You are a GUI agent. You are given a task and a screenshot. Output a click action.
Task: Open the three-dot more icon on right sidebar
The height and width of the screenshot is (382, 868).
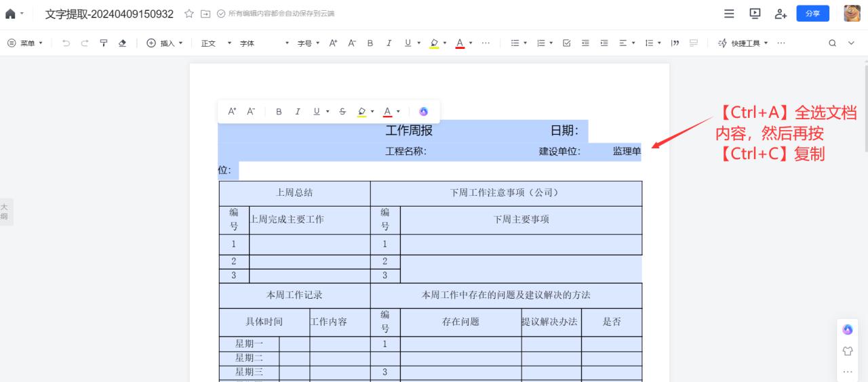pyautogui.click(x=848, y=372)
